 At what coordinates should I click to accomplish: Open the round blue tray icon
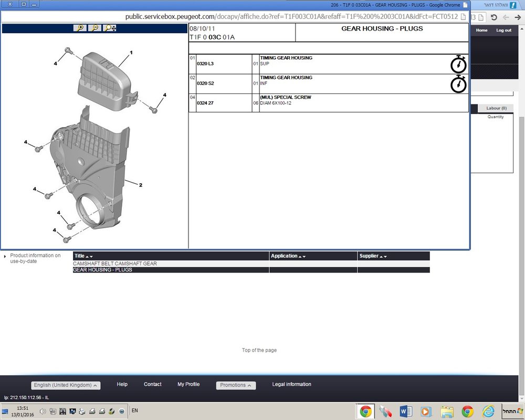coord(122,411)
